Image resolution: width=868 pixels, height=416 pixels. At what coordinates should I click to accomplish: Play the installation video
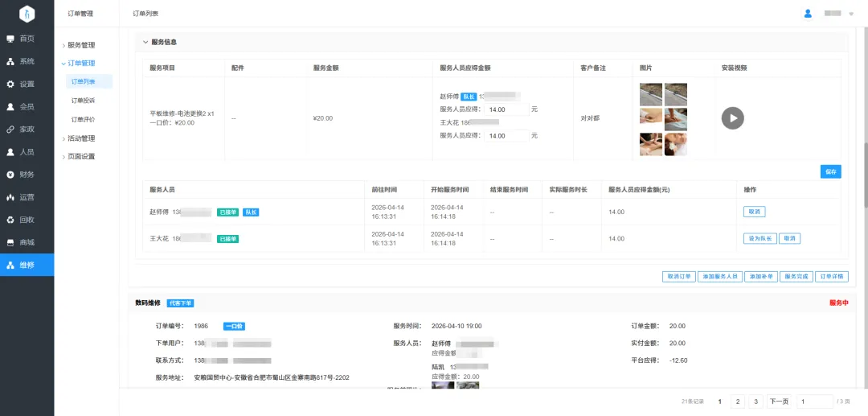pos(732,118)
